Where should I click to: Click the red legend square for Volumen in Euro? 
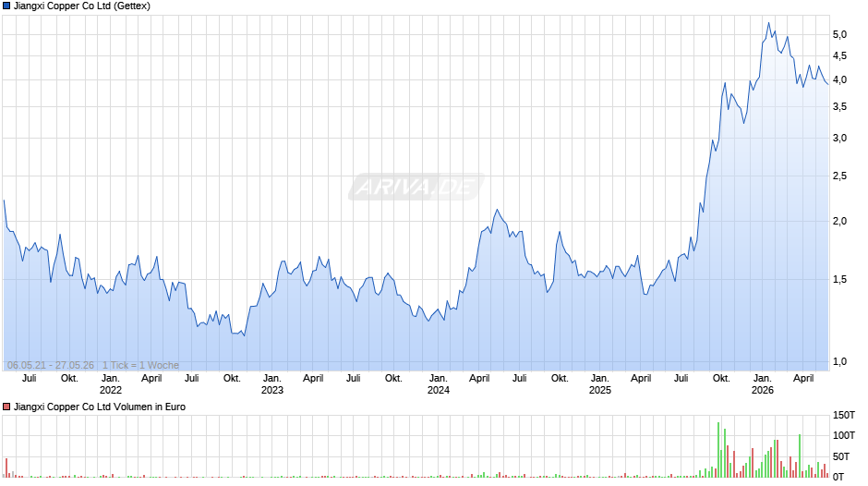tap(6, 407)
